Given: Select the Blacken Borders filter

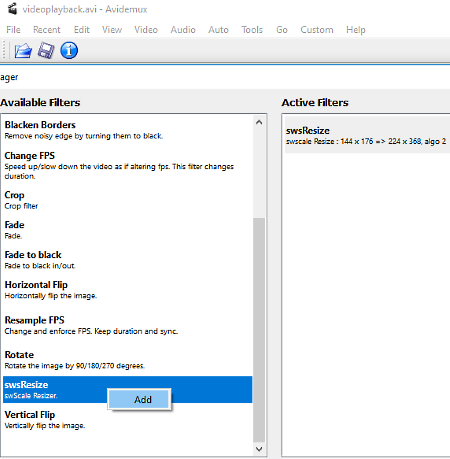Looking at the screenshot, I should pyautogui.click(x=127, y=130).
